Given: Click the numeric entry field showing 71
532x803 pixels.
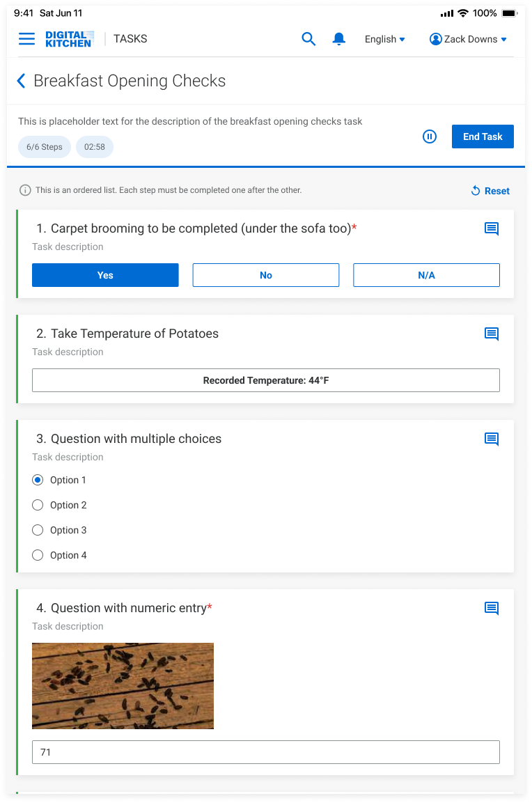Looking at the screenshot, I should 266,752.
